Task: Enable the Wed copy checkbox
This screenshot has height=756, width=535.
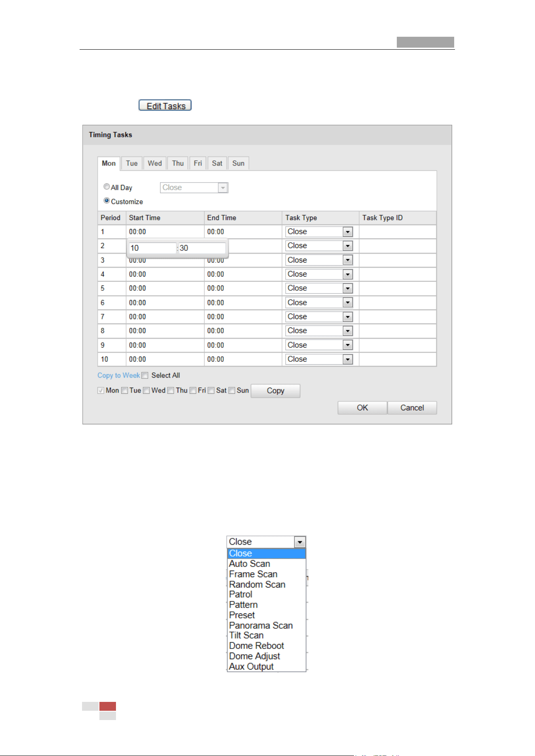Action: click(146, 391)
